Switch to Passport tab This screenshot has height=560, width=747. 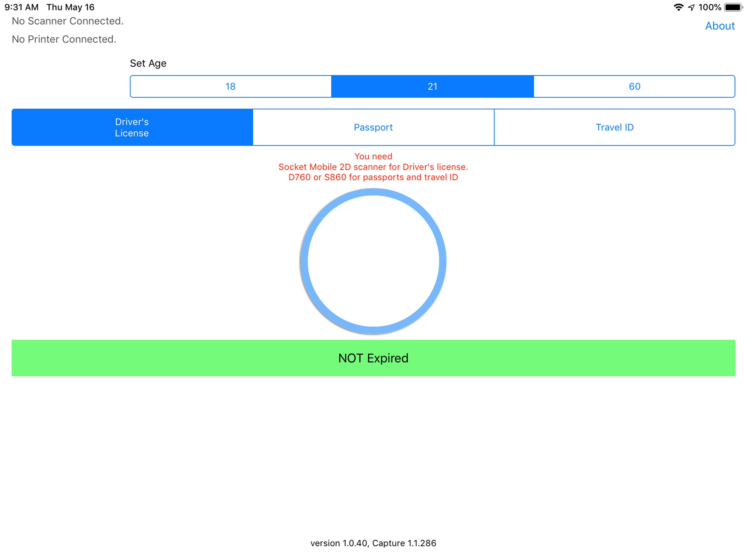[373, 127]
